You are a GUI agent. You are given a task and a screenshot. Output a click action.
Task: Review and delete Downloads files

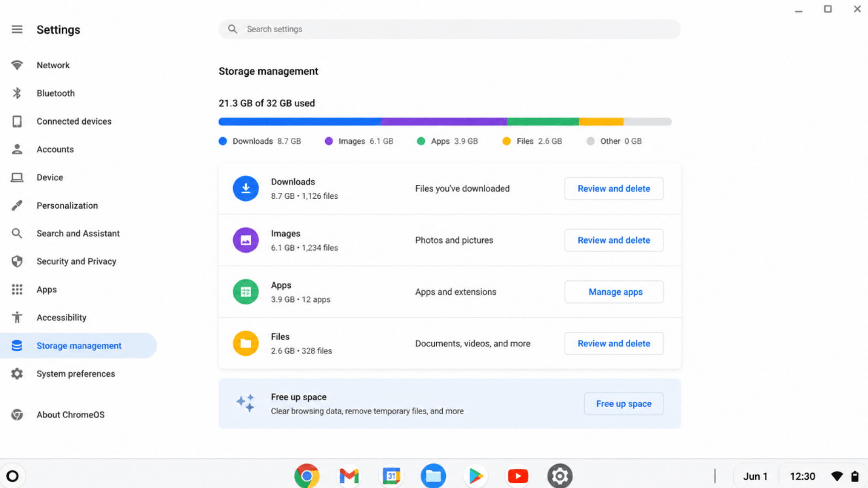pos(614,188)
